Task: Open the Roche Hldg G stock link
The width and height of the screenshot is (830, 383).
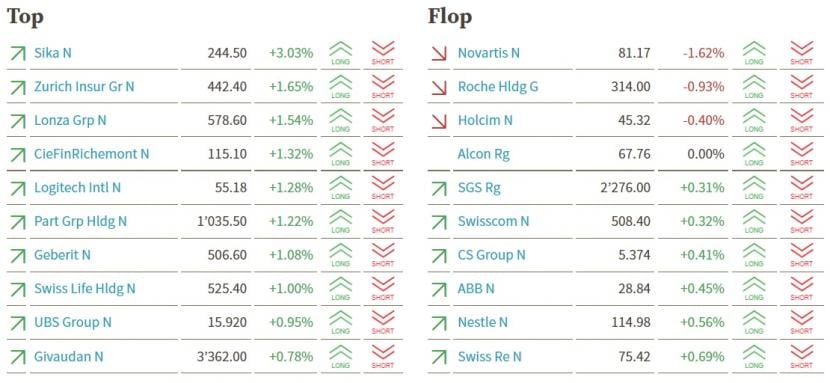Action: coord(498,87)
